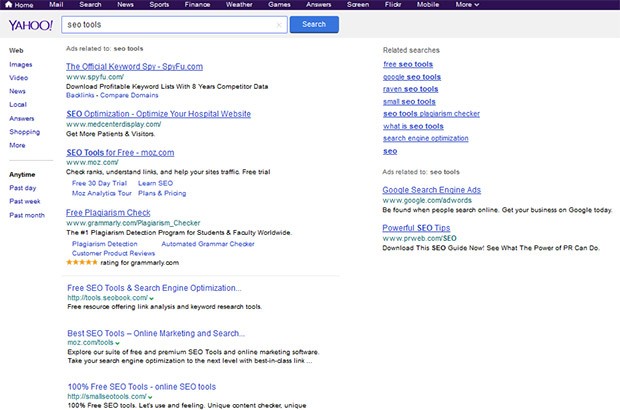This screenshot has height=410, width=620.
Task: Select Answers in the left sidebar
Action: click(x=22, y=118)
